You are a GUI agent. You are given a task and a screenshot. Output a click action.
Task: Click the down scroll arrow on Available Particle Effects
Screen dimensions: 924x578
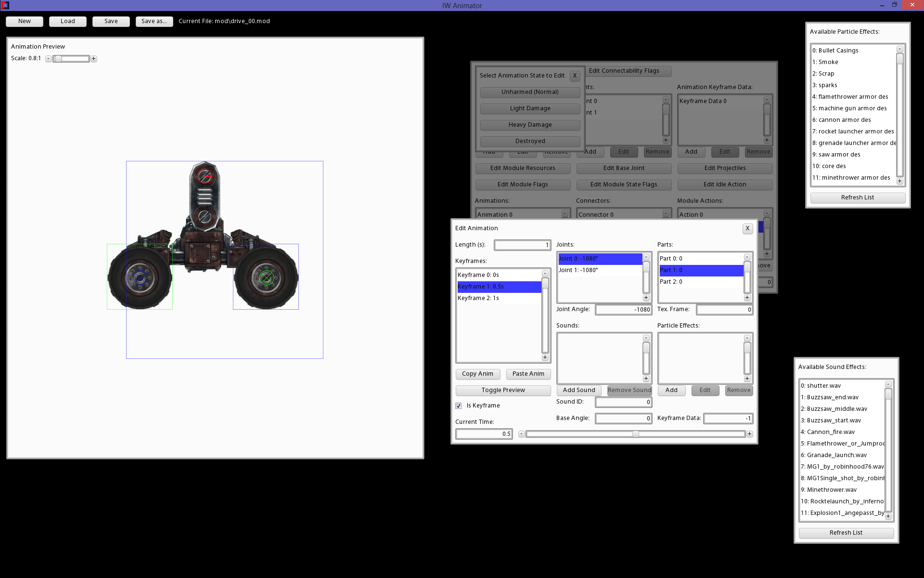pos(899,181)
